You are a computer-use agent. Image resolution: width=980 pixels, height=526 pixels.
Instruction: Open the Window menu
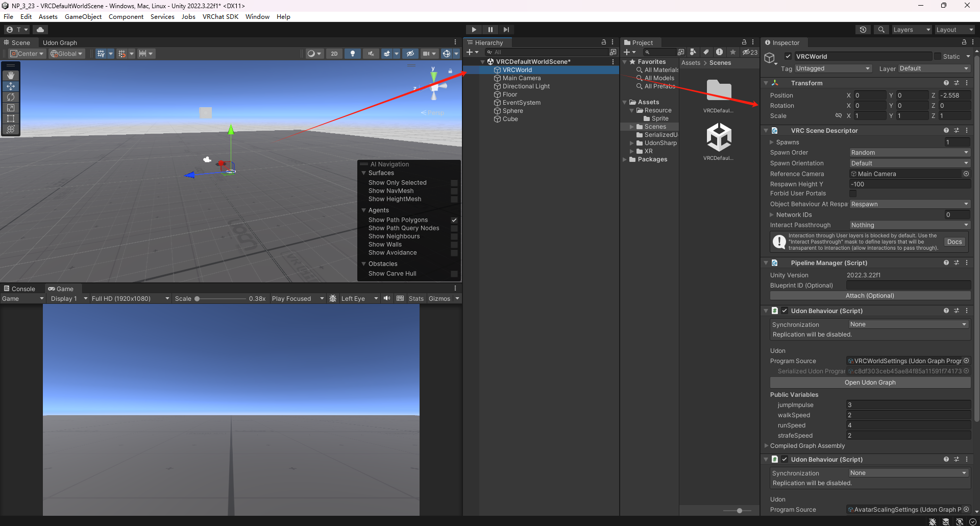(x=257, y=17)
